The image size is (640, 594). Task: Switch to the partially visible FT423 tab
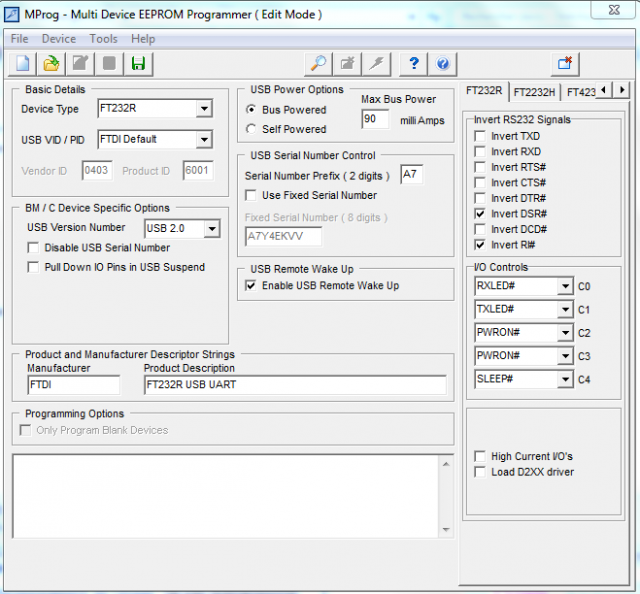coord(580,92)
